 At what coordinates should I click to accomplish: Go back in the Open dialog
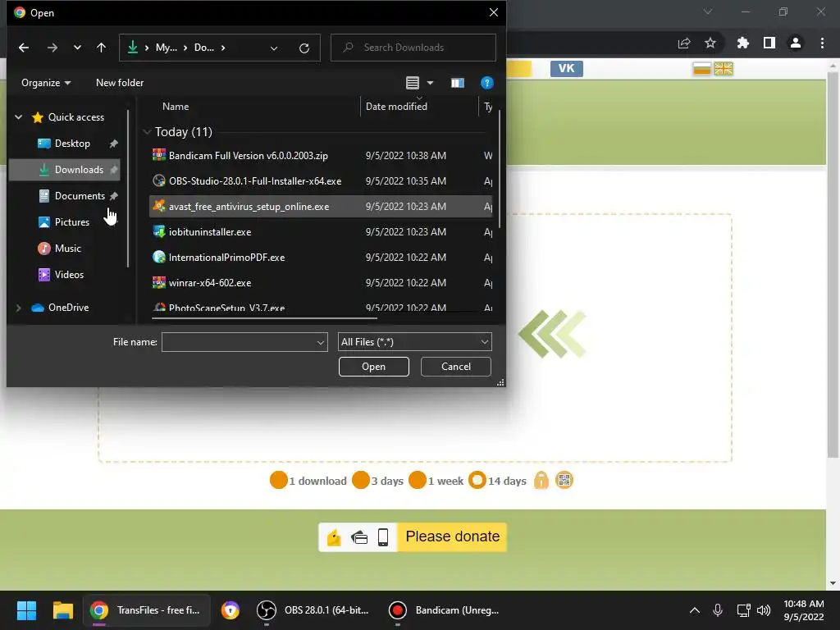(24, 48)
